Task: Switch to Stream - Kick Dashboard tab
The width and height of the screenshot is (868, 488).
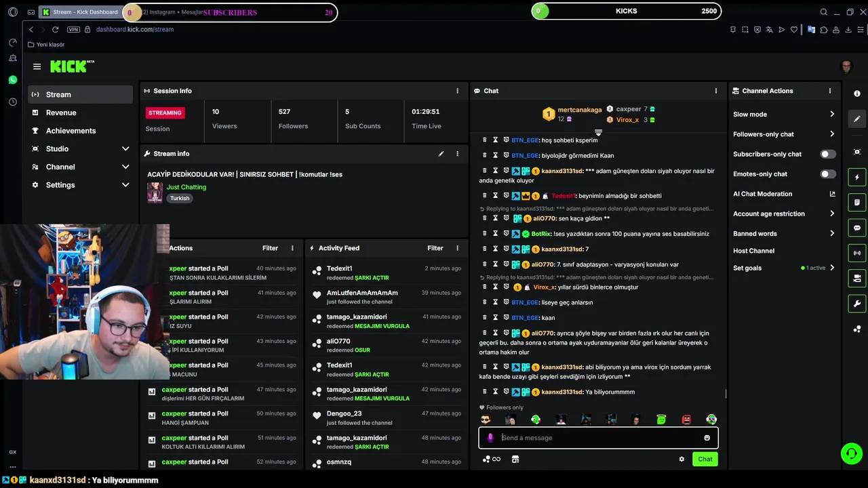Action: (x=81, y=12)
